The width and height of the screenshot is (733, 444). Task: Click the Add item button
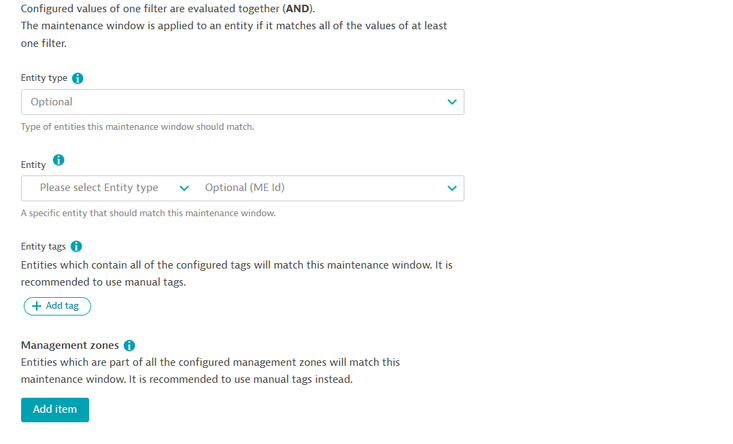coord(55,410)
